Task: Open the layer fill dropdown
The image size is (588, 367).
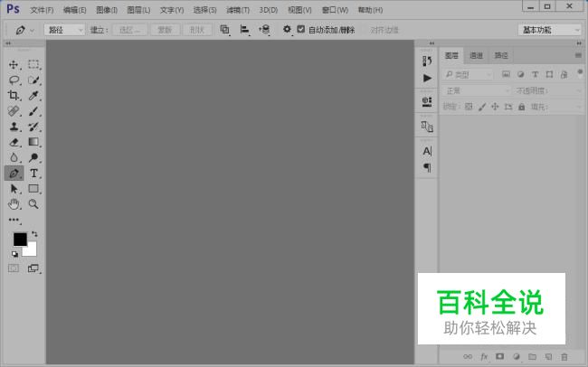Action: (579, 108)
